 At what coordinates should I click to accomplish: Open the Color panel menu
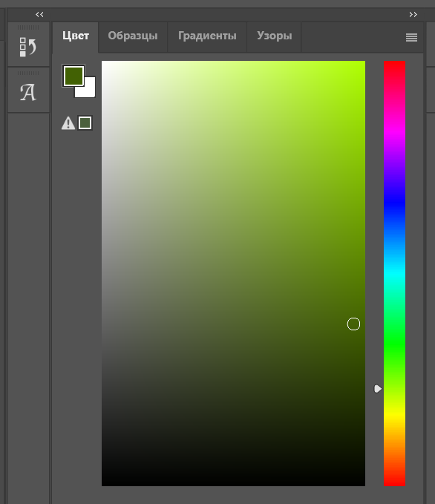tap(411, 38)
